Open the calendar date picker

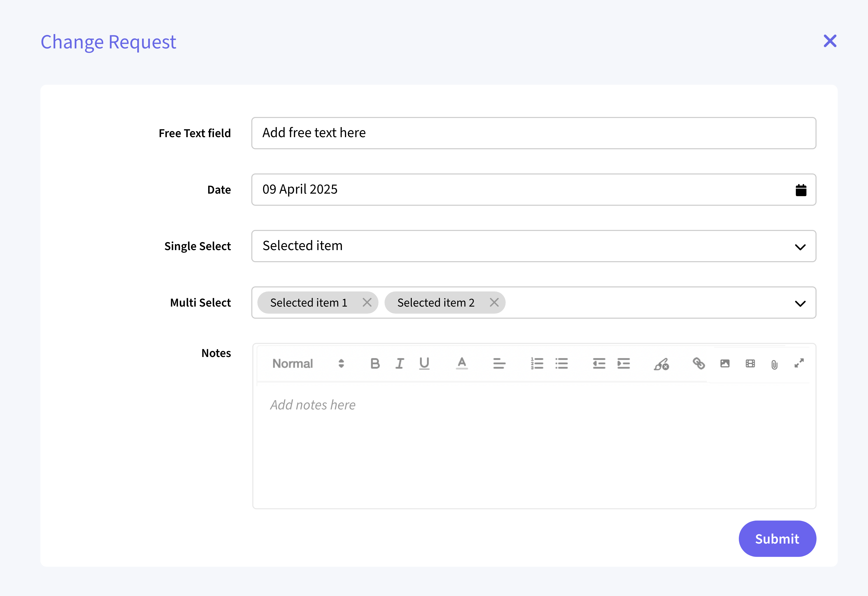[x=801, y=190]
